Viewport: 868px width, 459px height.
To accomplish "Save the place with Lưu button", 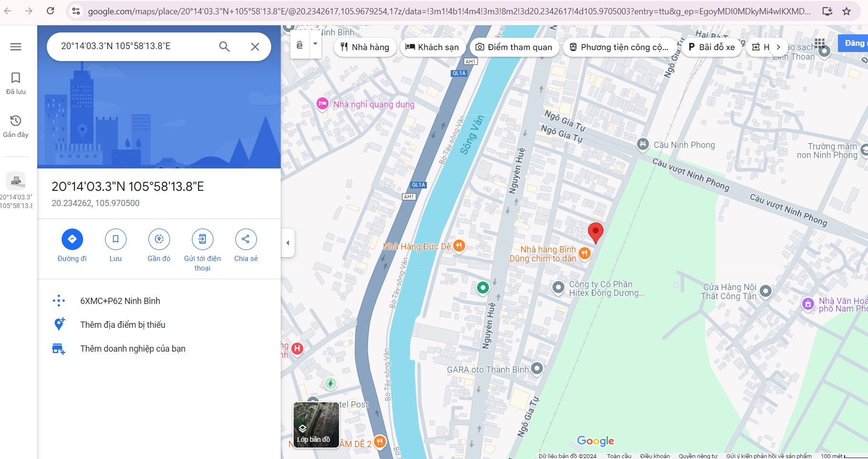I will (116, 246).
